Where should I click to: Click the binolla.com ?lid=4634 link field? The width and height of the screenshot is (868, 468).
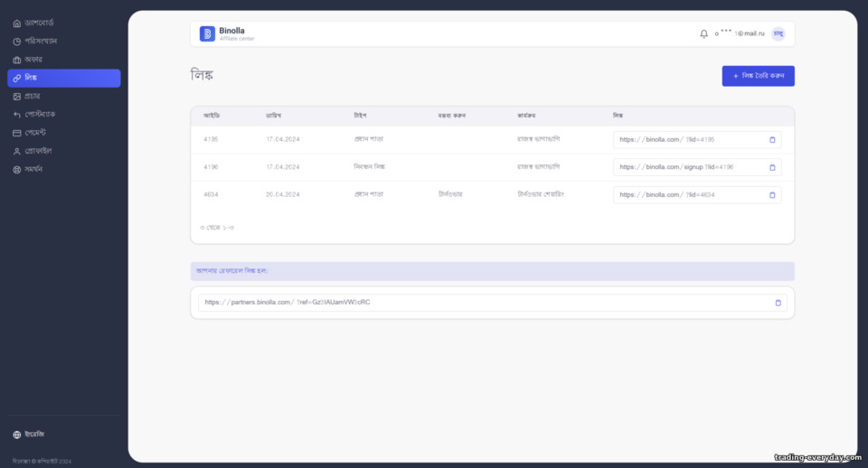point(697,195)
